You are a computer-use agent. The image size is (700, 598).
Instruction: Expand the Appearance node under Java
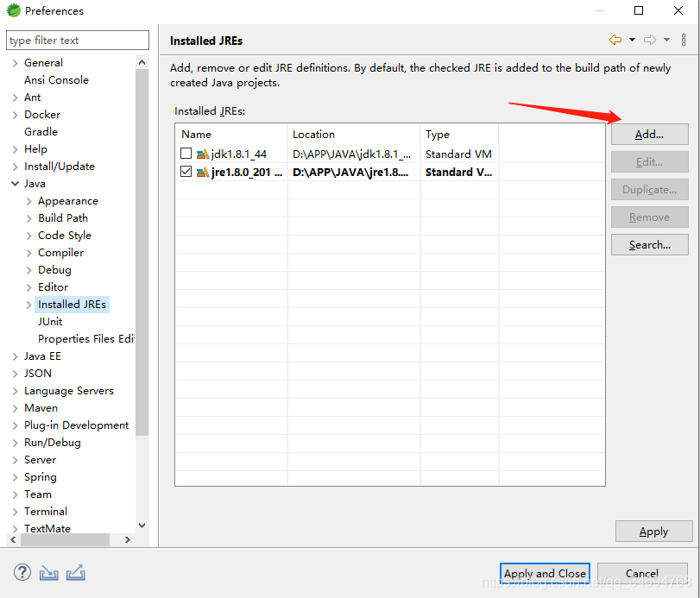28,201
